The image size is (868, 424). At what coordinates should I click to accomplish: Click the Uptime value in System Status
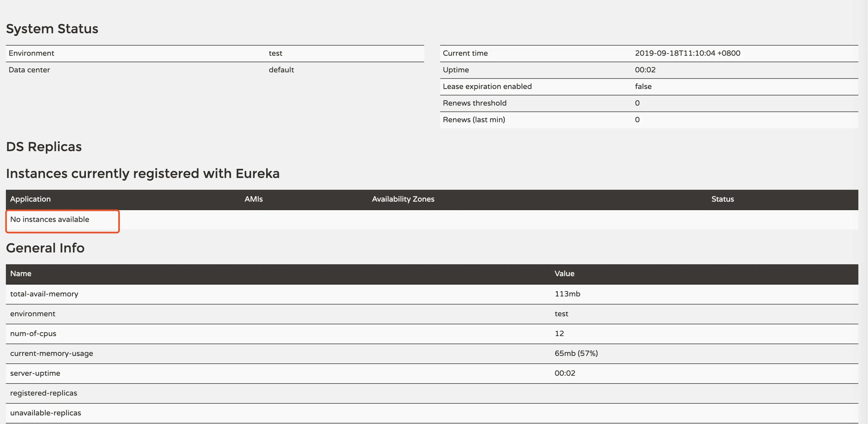click(645, 70)
